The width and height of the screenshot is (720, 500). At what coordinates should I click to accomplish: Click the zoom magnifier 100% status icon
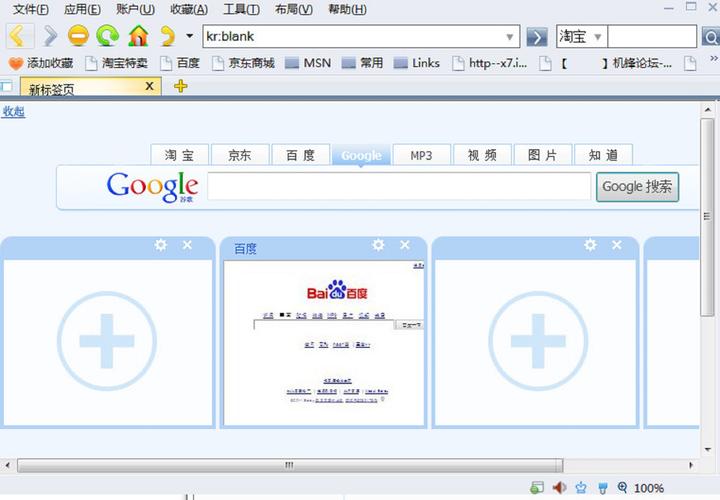(622, 487)
